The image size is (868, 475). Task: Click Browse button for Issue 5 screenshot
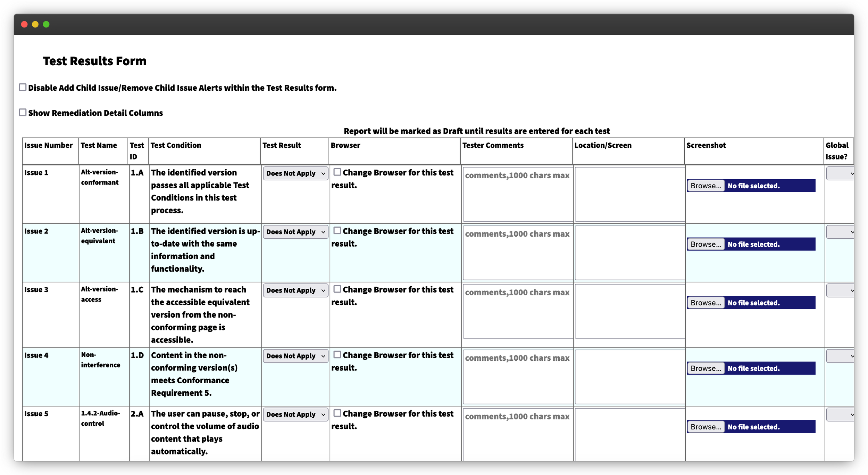(x=706, y=427)
